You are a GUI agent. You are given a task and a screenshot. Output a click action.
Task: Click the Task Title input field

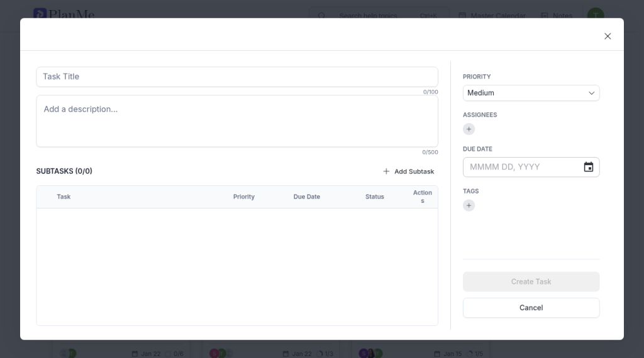[237, 77]
